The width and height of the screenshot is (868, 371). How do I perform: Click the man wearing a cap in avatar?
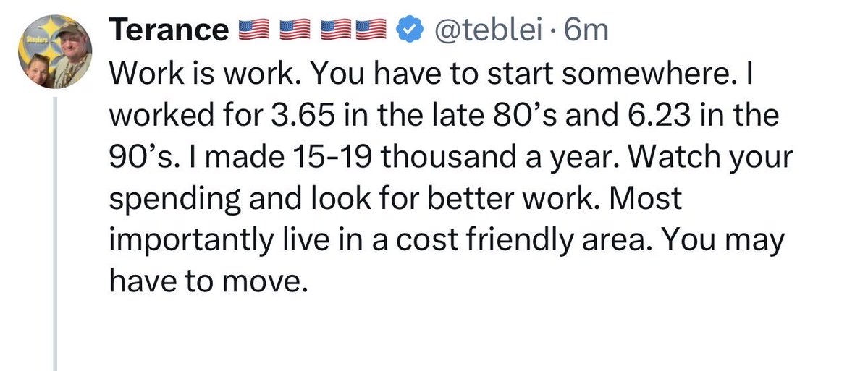[x=72, y=53]
